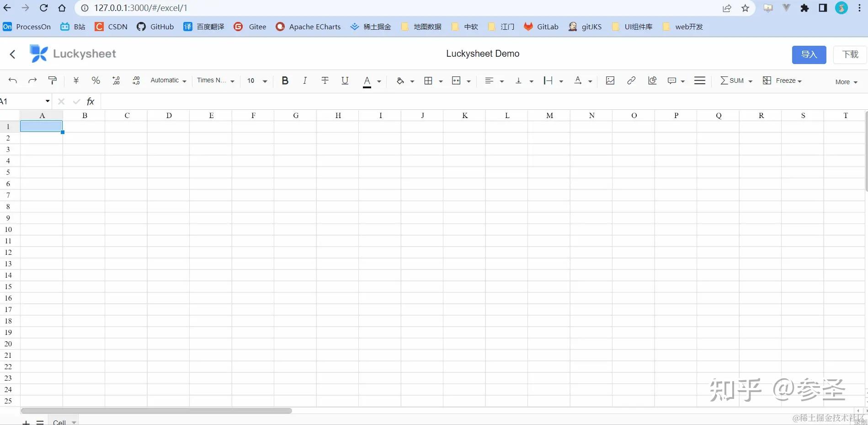868x425 pixels.
Task: Click the font color A icon
Action: point(367,81)
